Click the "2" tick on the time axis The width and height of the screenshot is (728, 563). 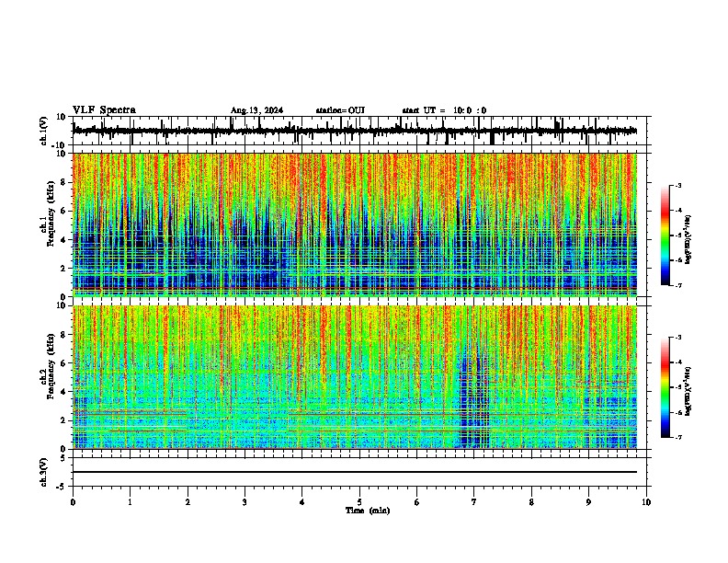tap(188, 502)
